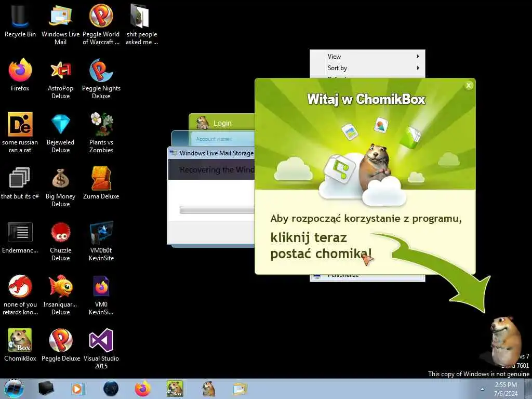
Task: Select ChomikBox desktop icon
Action: [20, 345]
